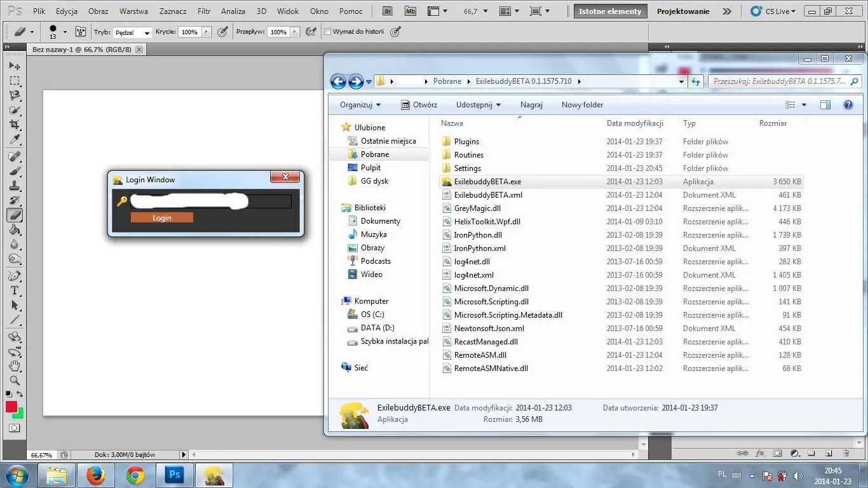Screen dimensions: 868x488
Task: Toggle Quick Mask mode in toolbox
Action: (15, 428)
